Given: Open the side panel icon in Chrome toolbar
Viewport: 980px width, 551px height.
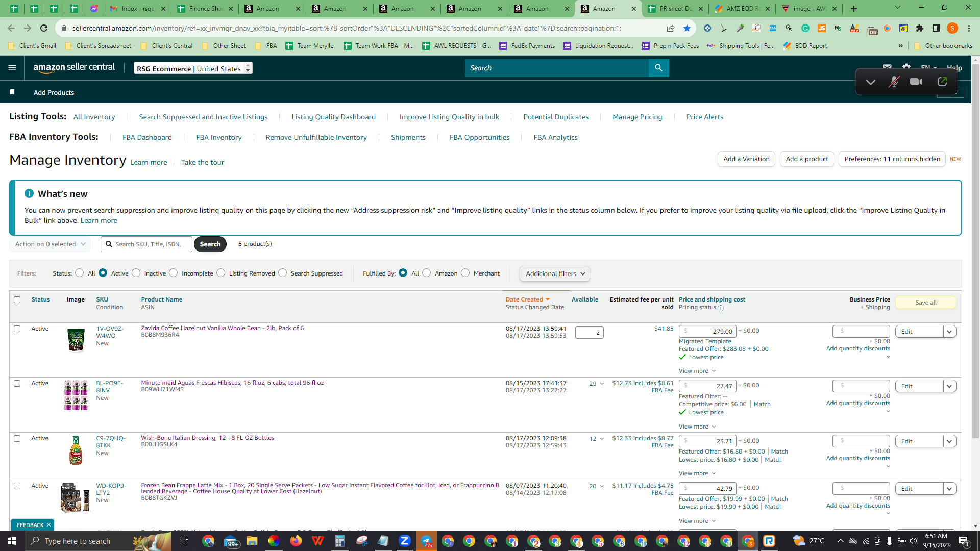Looking at the screenshot, I should [x=936, y=28].
